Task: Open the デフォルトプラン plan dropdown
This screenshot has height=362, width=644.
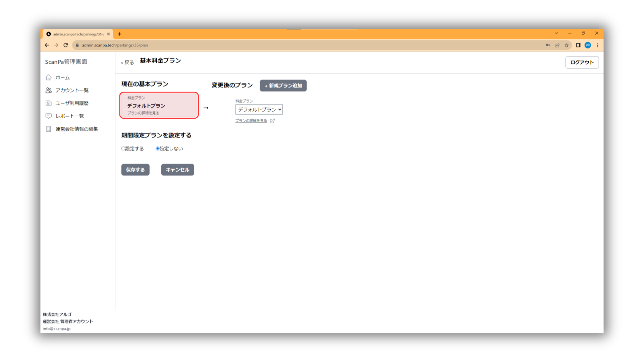Action: pyautogui.click(x=259, y=110)
